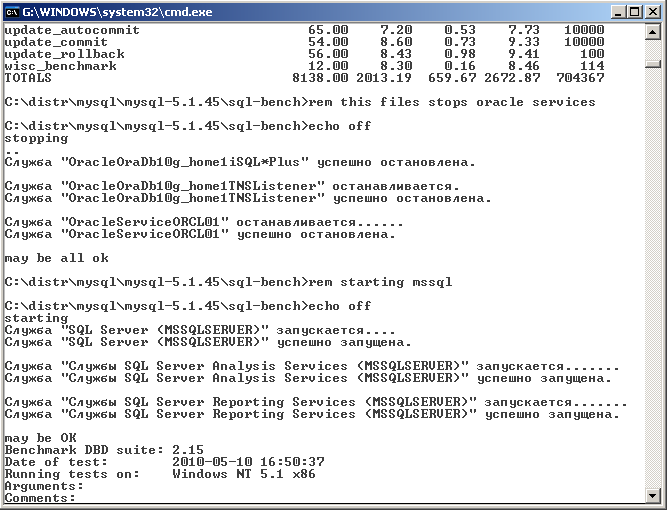Click the G:\WINDOWS\system32\cmd.exe title text
667x510 pixels.
pos(117,12)
